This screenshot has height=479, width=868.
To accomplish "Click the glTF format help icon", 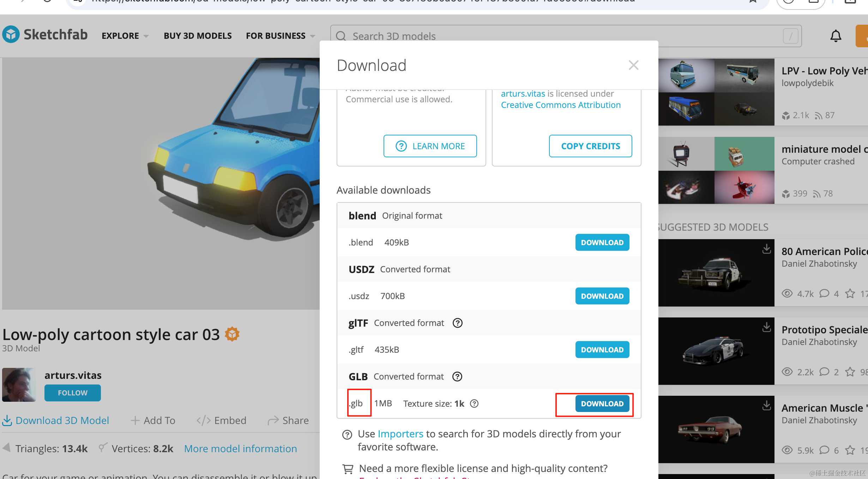I will 458,323.
